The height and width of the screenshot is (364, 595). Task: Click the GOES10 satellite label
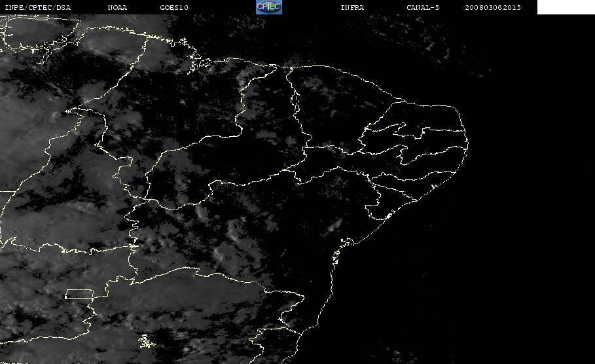[174, 8]
